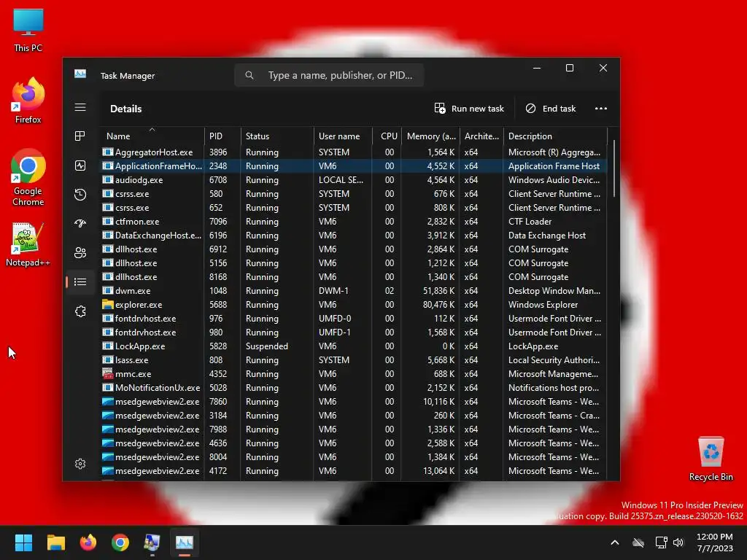Sort by the Description column header

[555, 136]
